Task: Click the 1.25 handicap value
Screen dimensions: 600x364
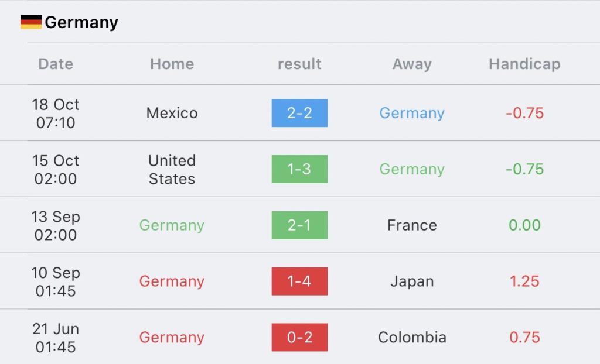Action: (x=524, y=281)
